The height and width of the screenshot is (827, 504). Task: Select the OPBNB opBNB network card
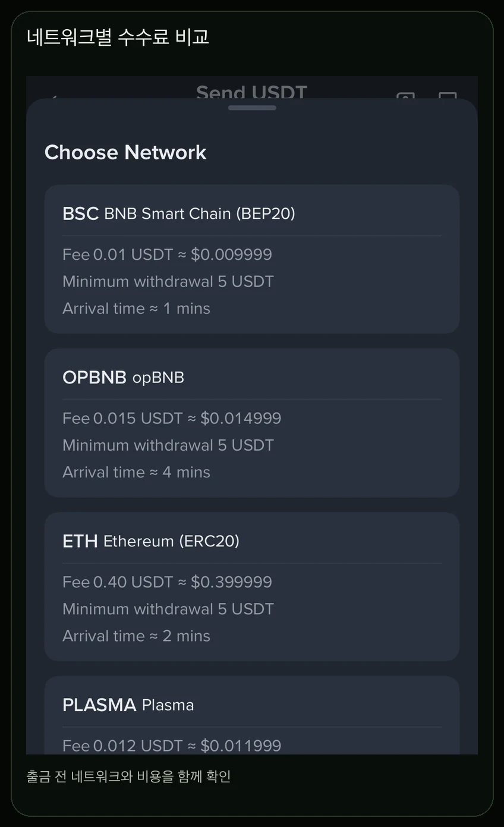(252, 423)
